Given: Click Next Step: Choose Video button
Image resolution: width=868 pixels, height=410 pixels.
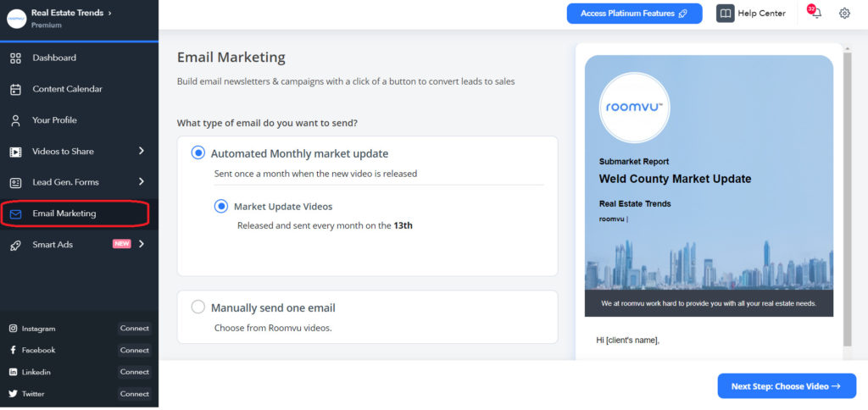Looking at the screenshot, I should [x=786, y=386].
